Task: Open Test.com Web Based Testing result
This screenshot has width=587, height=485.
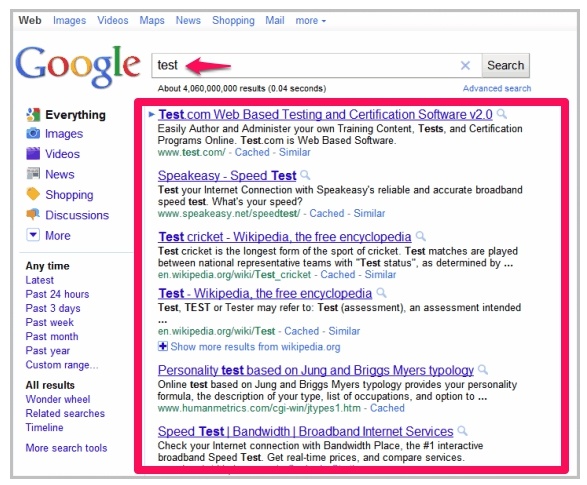Action: pos(325,114)
